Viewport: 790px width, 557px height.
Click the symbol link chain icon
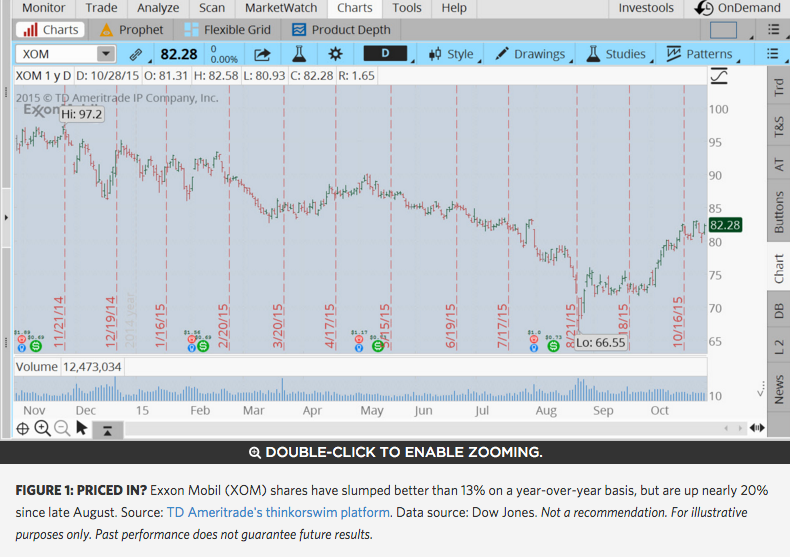point(135,54)
